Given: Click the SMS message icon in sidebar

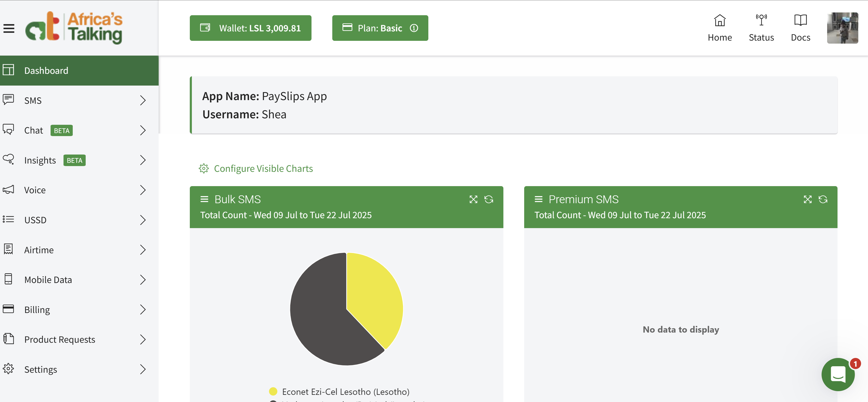Looking at the screenshot, I should [x=8, y=100].
